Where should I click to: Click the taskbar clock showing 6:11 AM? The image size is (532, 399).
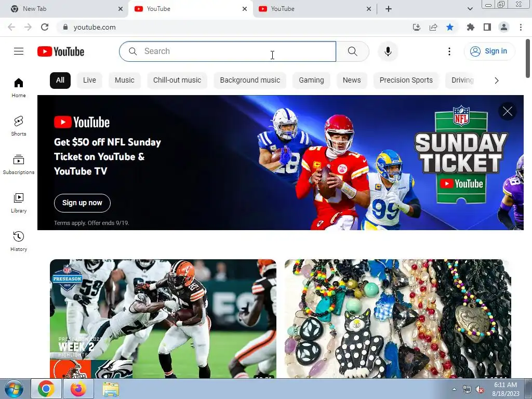(x=506, y=389)
